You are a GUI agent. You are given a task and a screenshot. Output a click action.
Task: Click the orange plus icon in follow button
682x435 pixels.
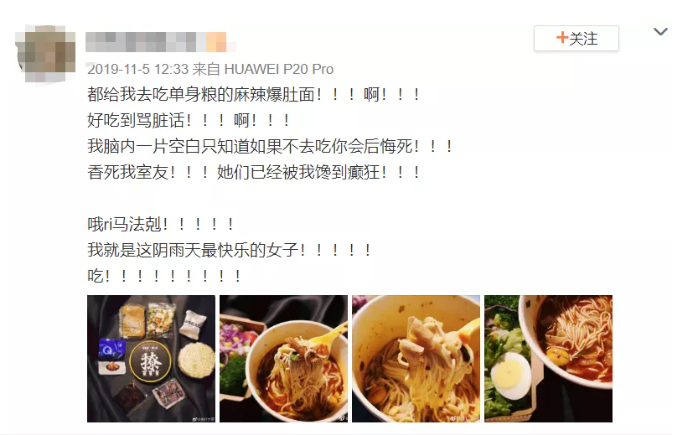(x=562, y=37)
